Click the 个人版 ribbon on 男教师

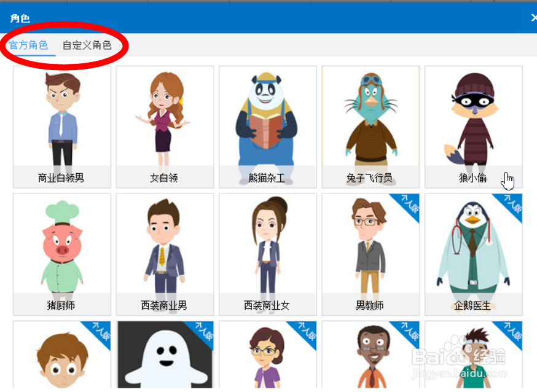point(409,204)
